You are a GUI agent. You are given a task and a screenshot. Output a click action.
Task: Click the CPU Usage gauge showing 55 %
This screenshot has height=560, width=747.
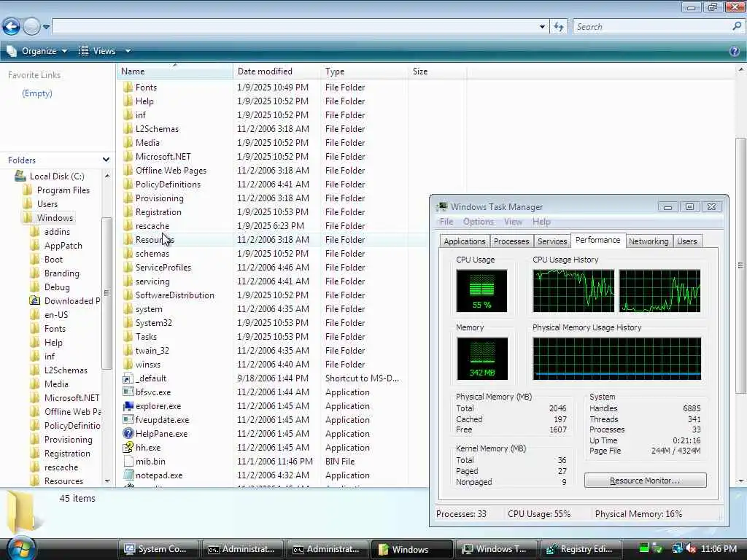pyautogui.click(x=481, y=290)
